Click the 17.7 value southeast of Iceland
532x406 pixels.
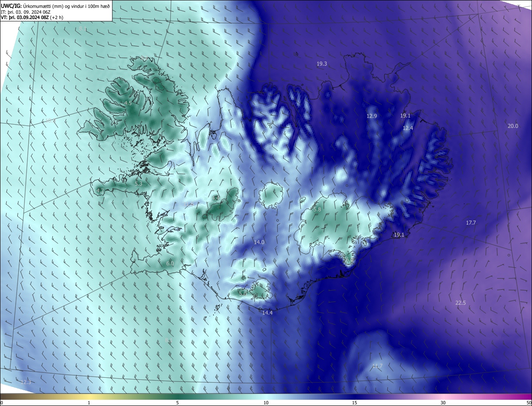point(470,223)
